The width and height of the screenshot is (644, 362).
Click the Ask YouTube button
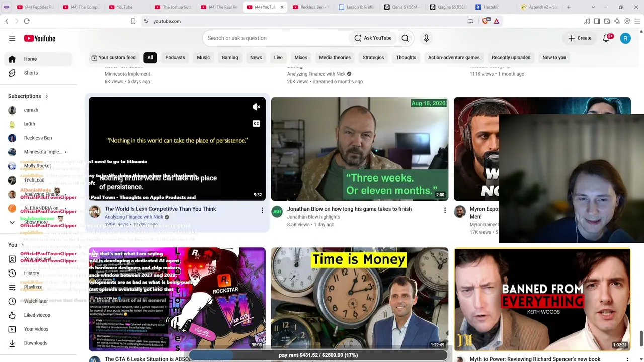373,38
